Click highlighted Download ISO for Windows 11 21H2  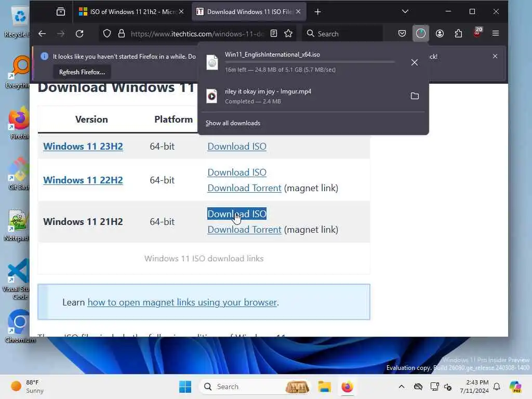tap(237, 214)
